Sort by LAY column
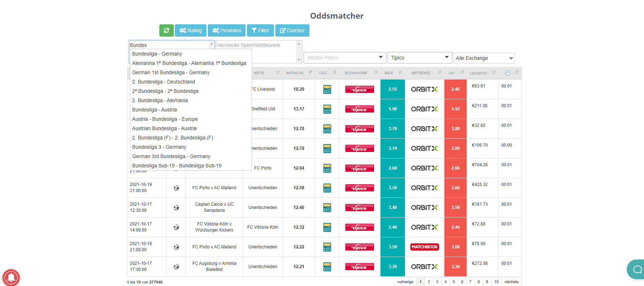Image resolution: width=644 pixels, height=286 pixels. (x=456, y=73)
